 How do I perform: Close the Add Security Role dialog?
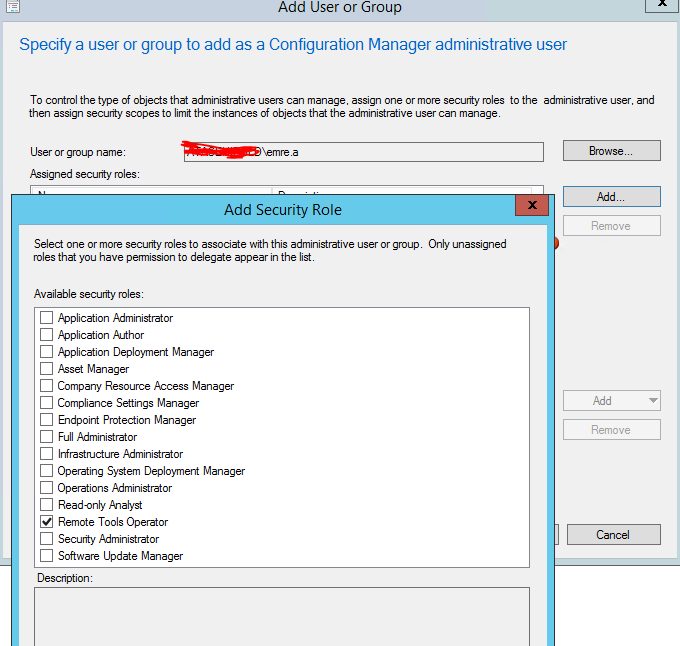tap(532, 205)
